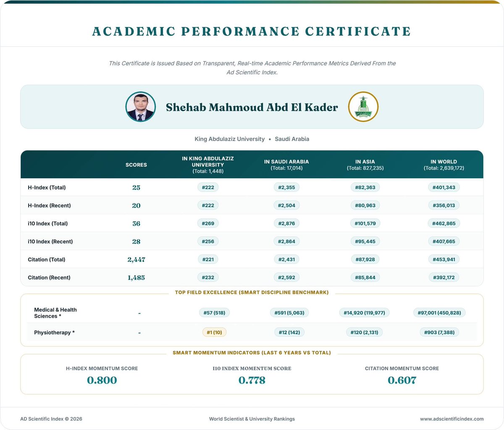Screen dimensions: 504x430
Task: Click the #232 university rank badge
Action: 208,278
